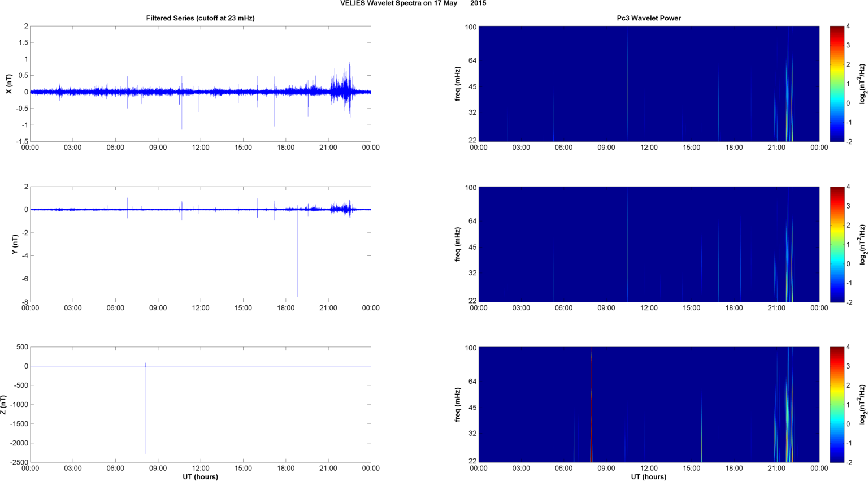The width and height of the screenshot is (868, 481).
Task: Click the "45" frequency tick of the middle spectrogram
Action: tap(472, 247)
